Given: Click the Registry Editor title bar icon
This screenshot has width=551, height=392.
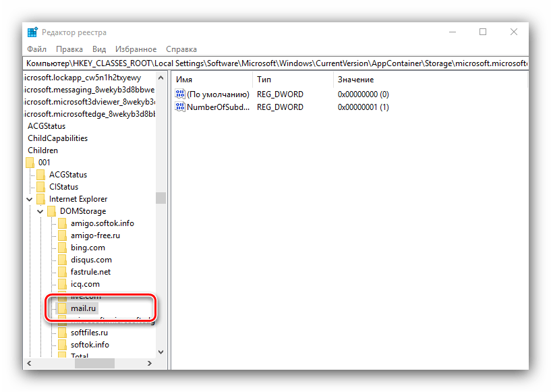Looking at the screenshot, I should point(32,32).
